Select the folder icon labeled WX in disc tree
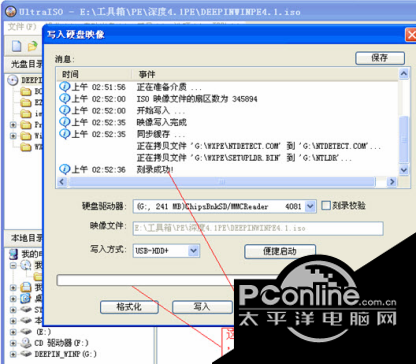The width and height of the screenshot is (416, 364). 26,147
